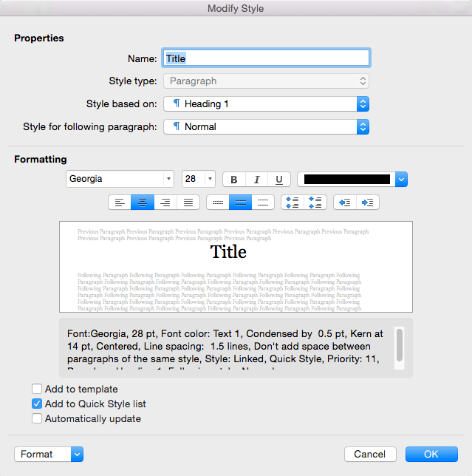Click the Formatting section heading

41,160
